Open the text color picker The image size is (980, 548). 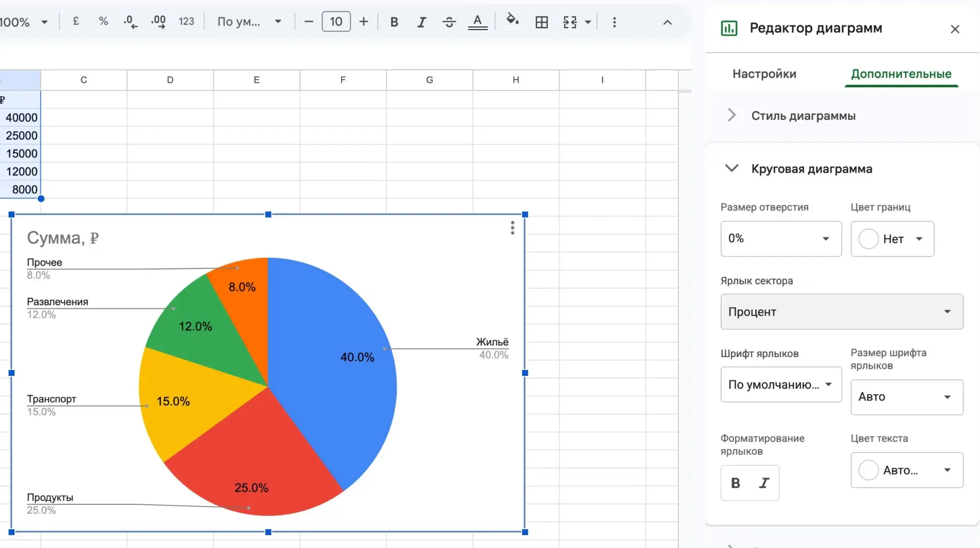click(x=478, y=22)
